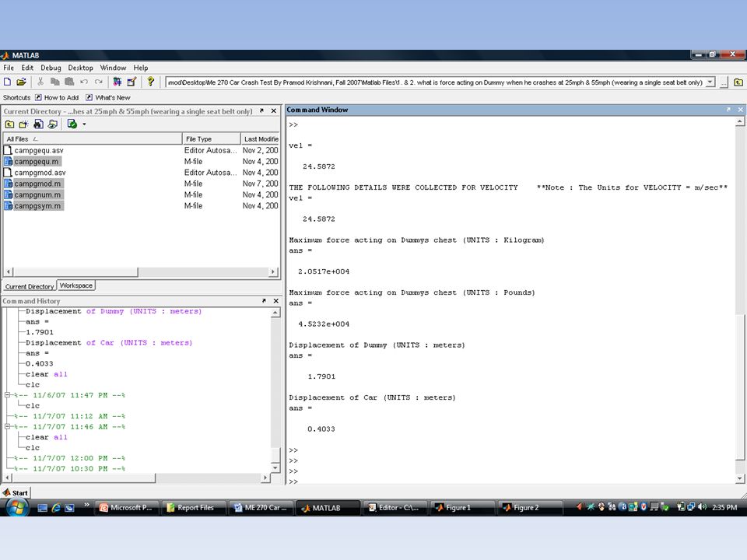Undo the last action in toolbar

click(x=84, y=82)
